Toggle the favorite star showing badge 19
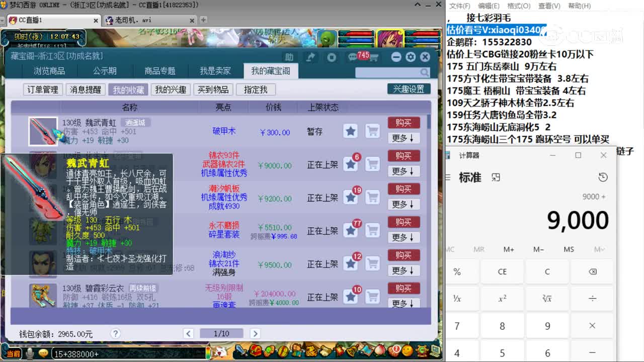Viewport: 644px width, 362px height. 351,198
